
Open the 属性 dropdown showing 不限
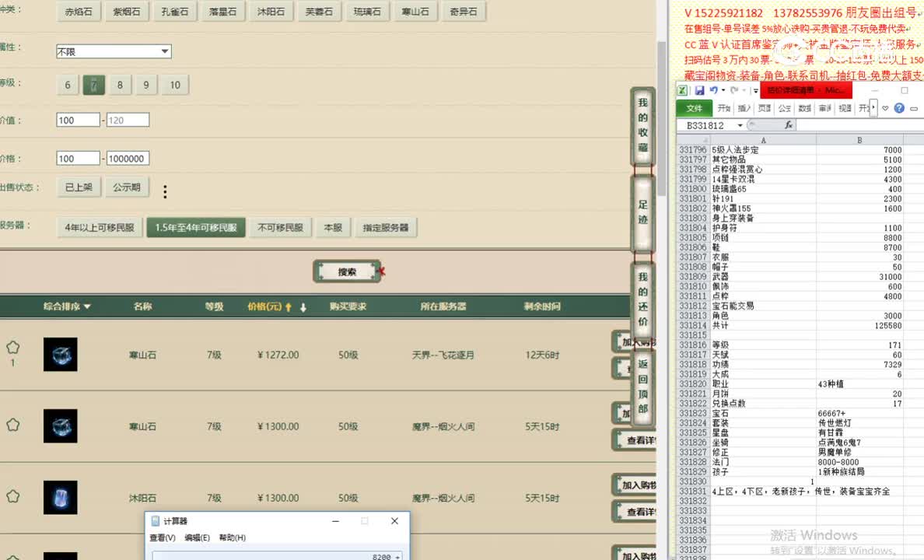pyautogui.click(x=114, y=52)
